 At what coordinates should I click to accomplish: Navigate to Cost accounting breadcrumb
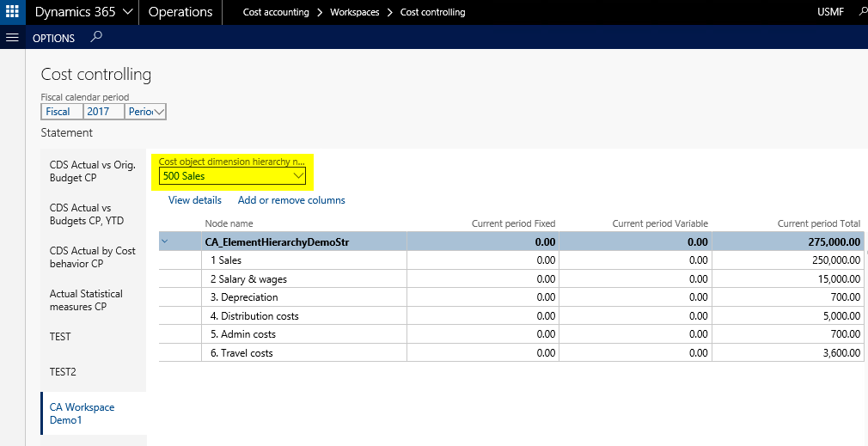[x=275, y=13]
